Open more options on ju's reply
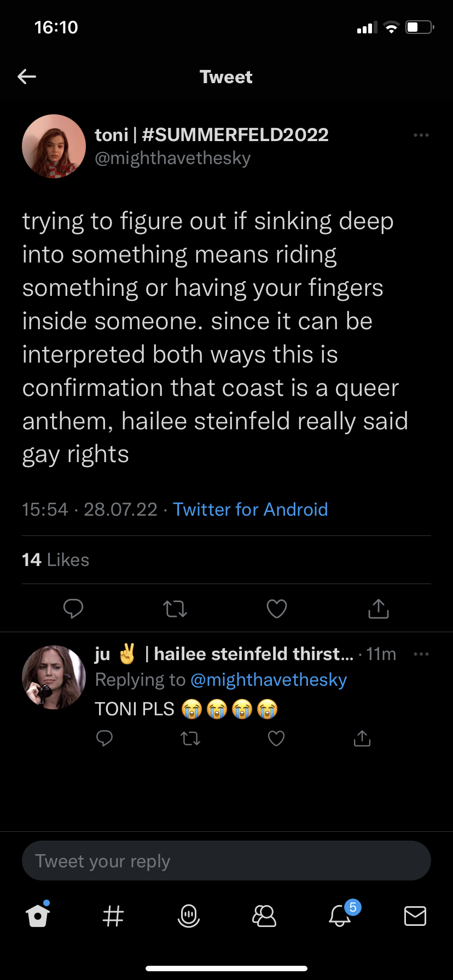The height and width of the screenshot is (980, 453). point(421,654)
